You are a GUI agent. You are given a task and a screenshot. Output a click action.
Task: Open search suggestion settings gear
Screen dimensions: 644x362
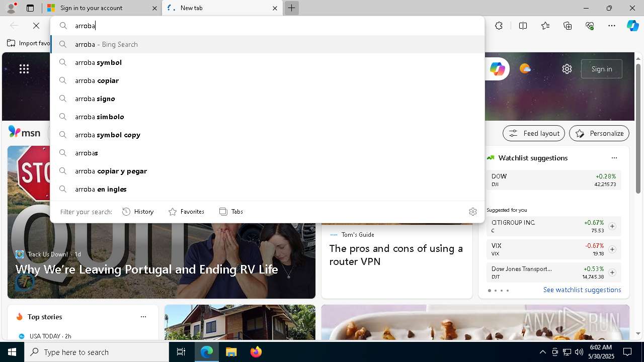coord(472,212)
